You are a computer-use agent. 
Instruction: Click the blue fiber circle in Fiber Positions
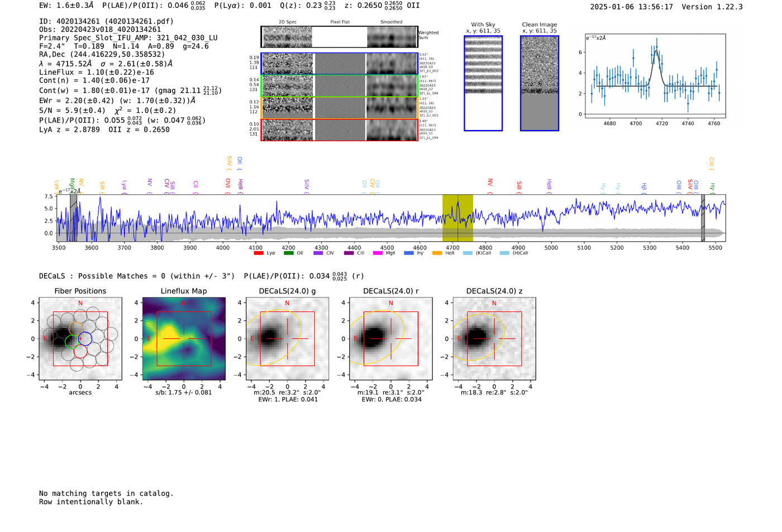85,338
